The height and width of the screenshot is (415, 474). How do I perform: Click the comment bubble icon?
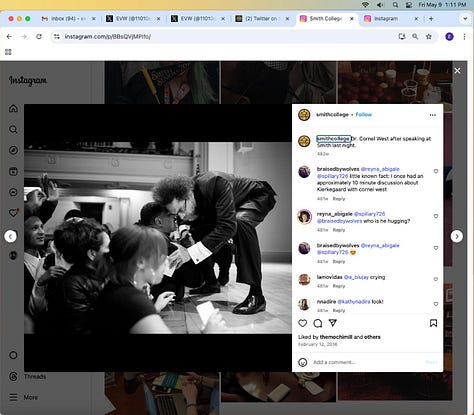(x=318, y=323)
